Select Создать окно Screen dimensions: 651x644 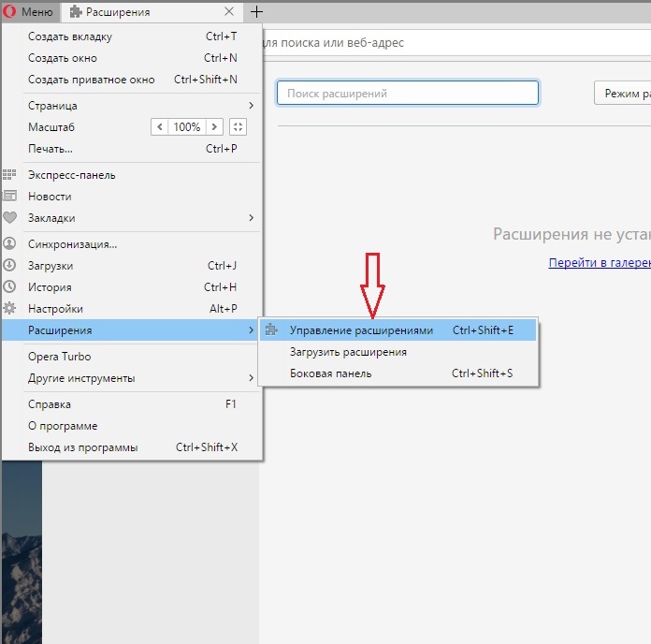pos(133,58)
